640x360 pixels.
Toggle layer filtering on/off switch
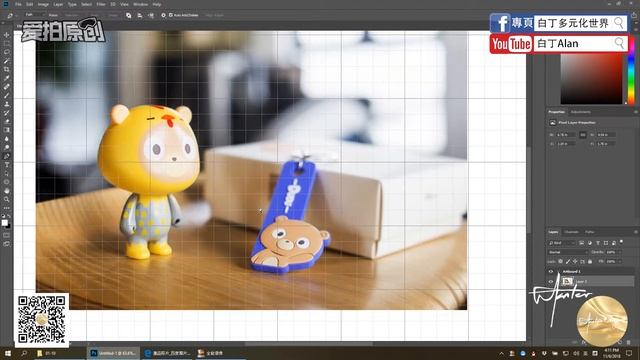621,242
